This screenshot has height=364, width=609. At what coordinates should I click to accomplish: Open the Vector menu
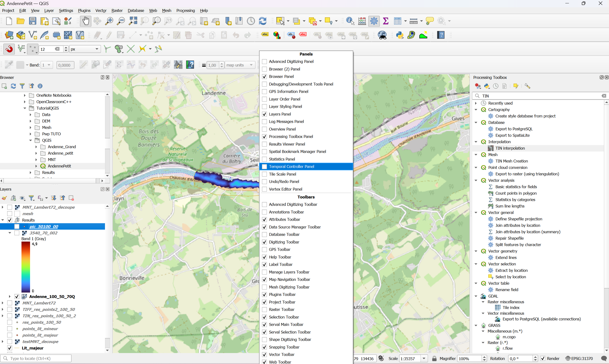point(101,10)
